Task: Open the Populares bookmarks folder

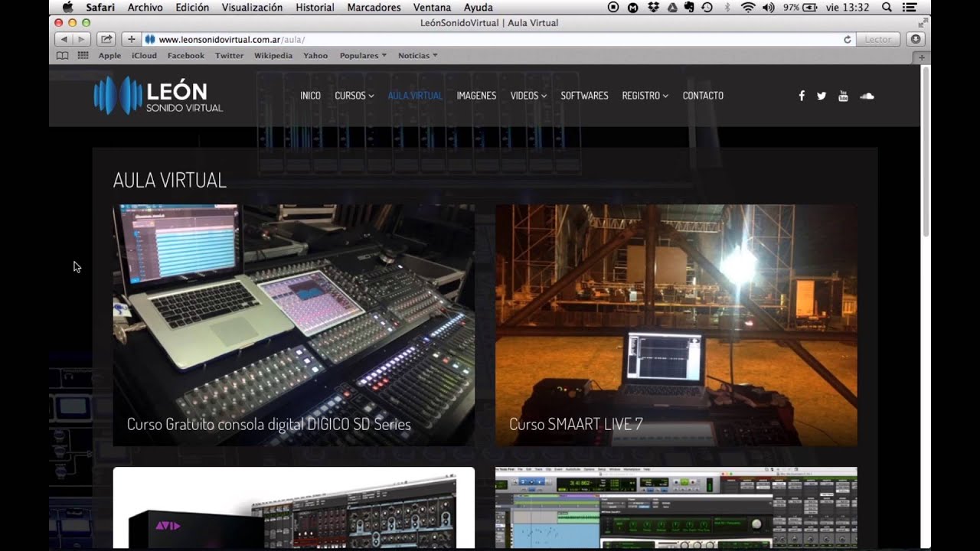Action: point(363,55)
